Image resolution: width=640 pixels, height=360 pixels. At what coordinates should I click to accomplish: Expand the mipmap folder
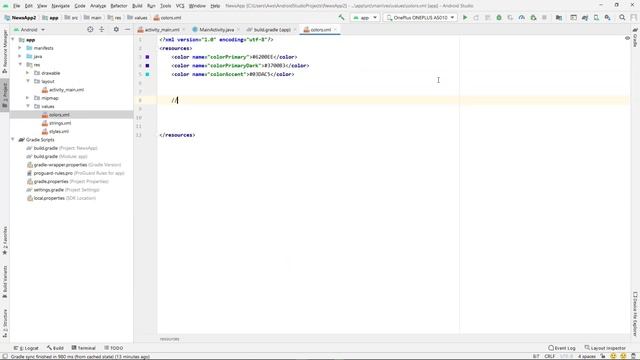(27, 98)
